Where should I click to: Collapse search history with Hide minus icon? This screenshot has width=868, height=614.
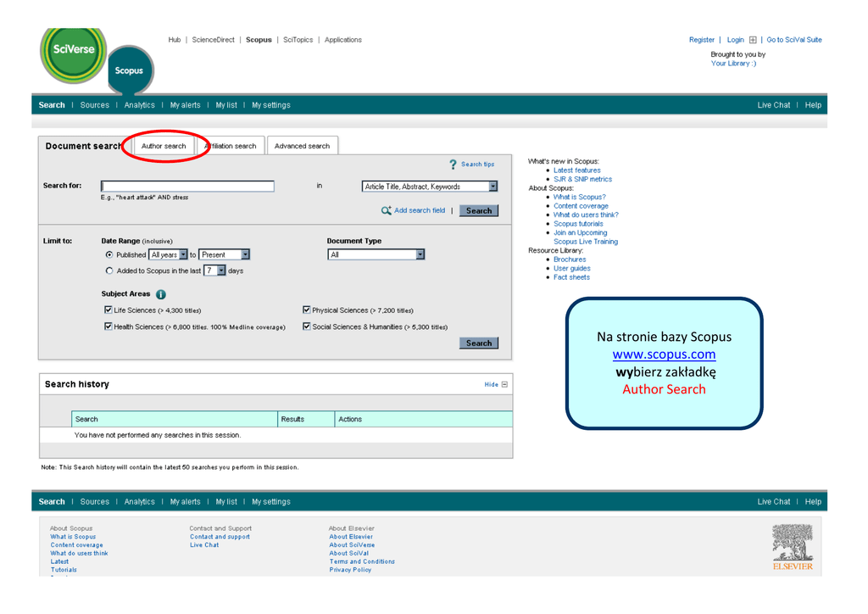[505, 384]
